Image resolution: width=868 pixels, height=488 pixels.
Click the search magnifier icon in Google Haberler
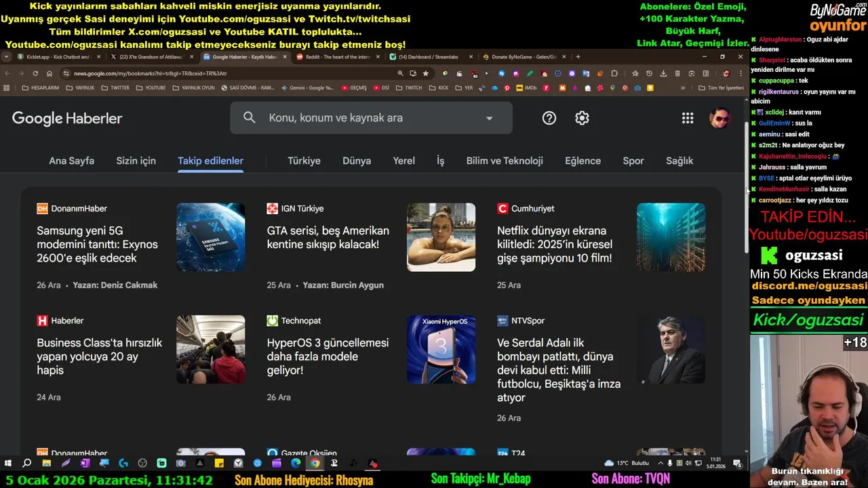tap(250, 118)
